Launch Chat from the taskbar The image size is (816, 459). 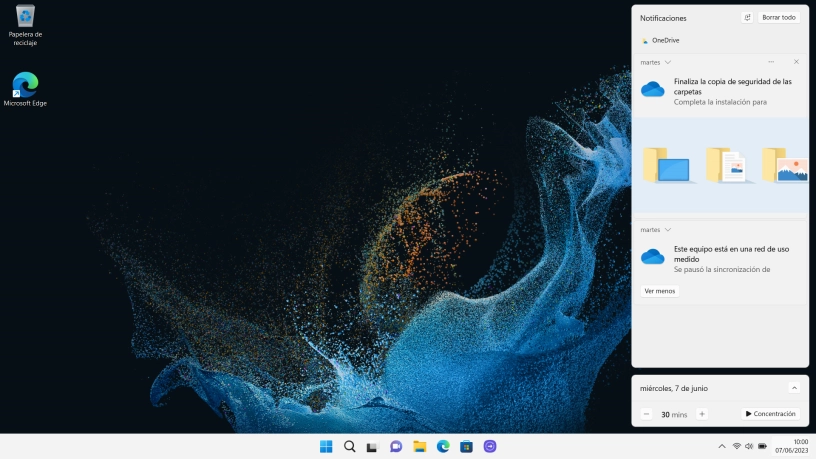(396, 447)
